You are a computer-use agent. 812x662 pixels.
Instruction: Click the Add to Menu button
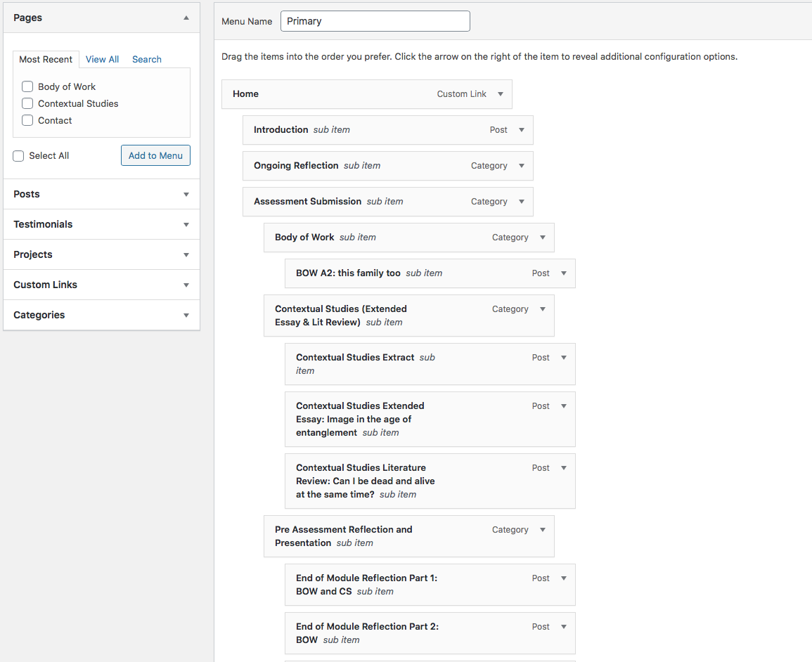[x=155, y=156]
